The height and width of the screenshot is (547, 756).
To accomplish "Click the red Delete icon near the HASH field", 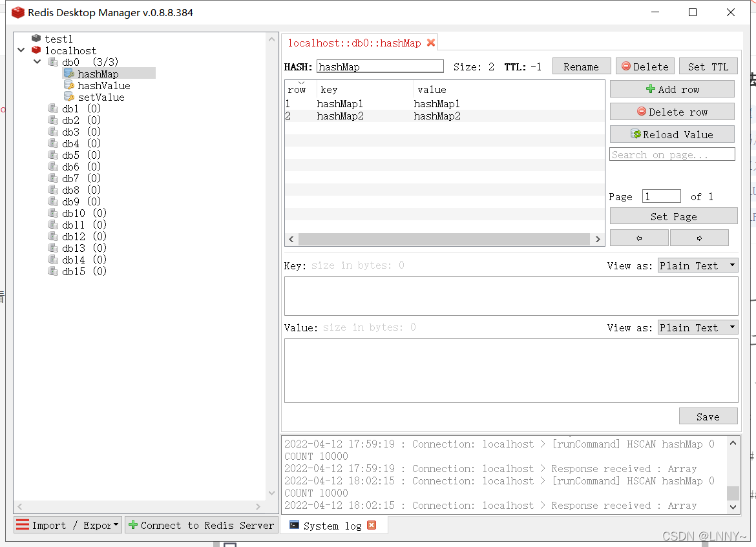I will coord(627,65).
